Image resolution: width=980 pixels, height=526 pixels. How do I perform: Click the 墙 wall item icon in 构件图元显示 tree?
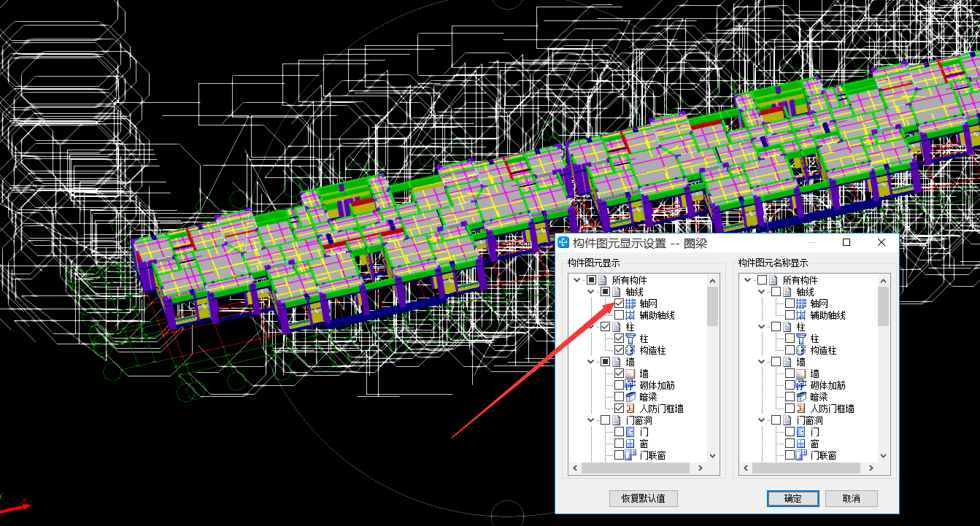[x=630, y=374]
